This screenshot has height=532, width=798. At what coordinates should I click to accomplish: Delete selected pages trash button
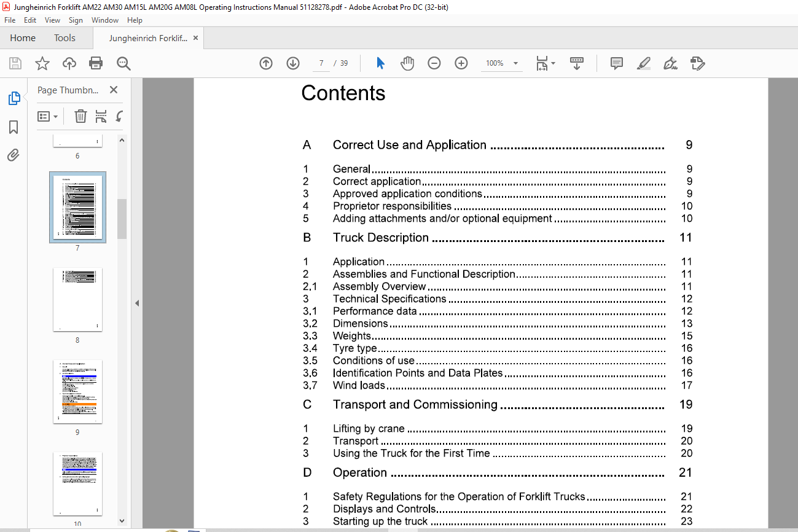80,116
